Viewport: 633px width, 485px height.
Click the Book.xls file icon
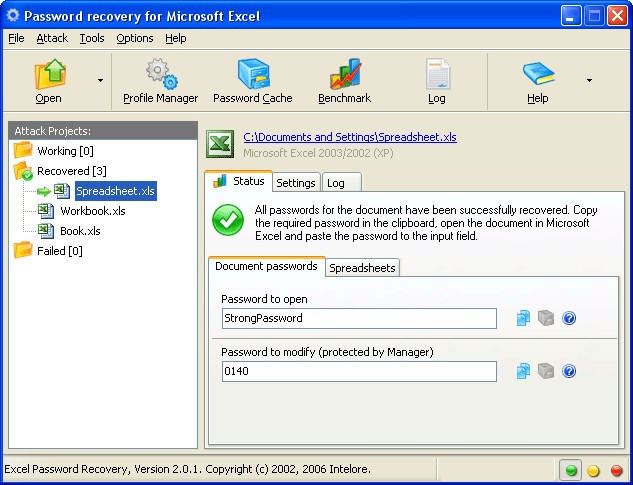46,231
